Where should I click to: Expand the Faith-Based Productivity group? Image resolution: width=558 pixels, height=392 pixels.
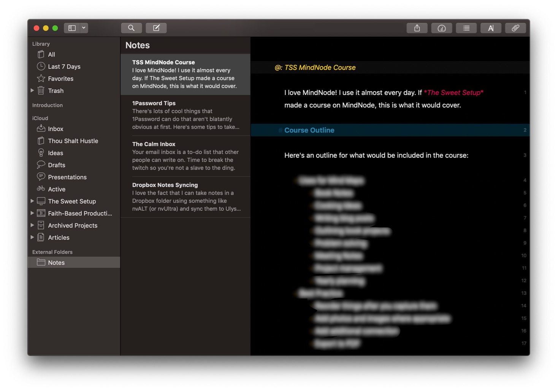[32, 213]
